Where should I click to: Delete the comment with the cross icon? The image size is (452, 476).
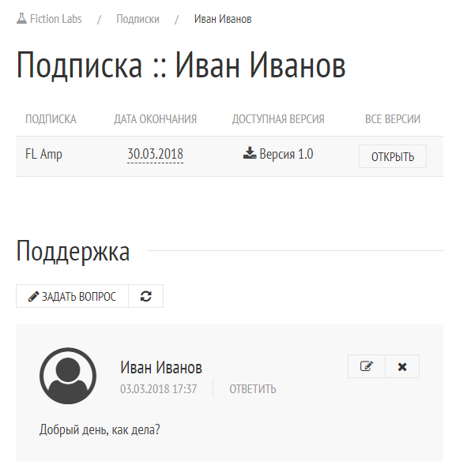click(x=402, y=366)
